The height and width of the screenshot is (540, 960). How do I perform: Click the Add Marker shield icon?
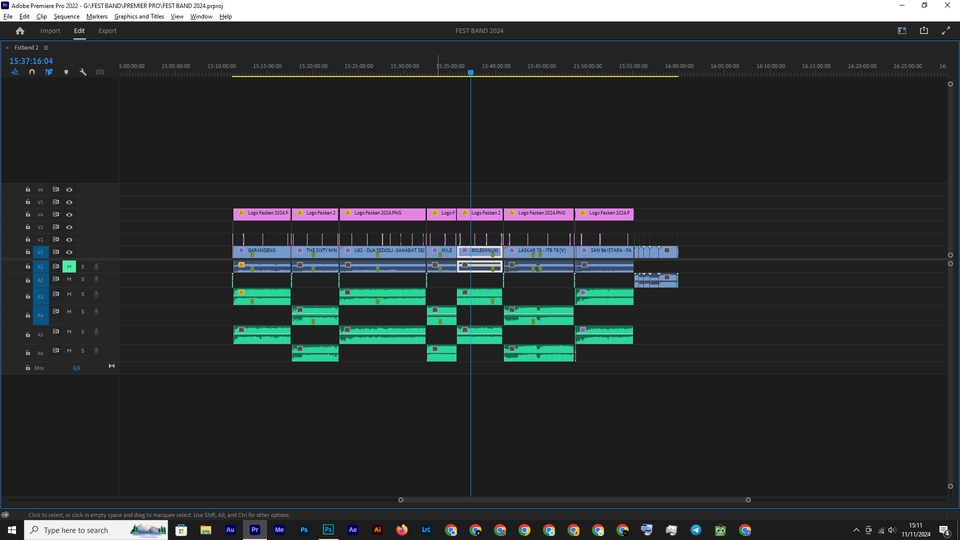66,72
